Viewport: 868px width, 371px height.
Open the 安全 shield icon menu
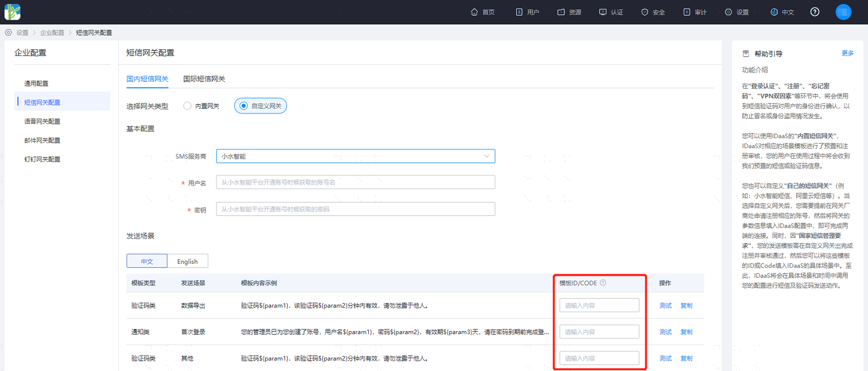[645, 12]
